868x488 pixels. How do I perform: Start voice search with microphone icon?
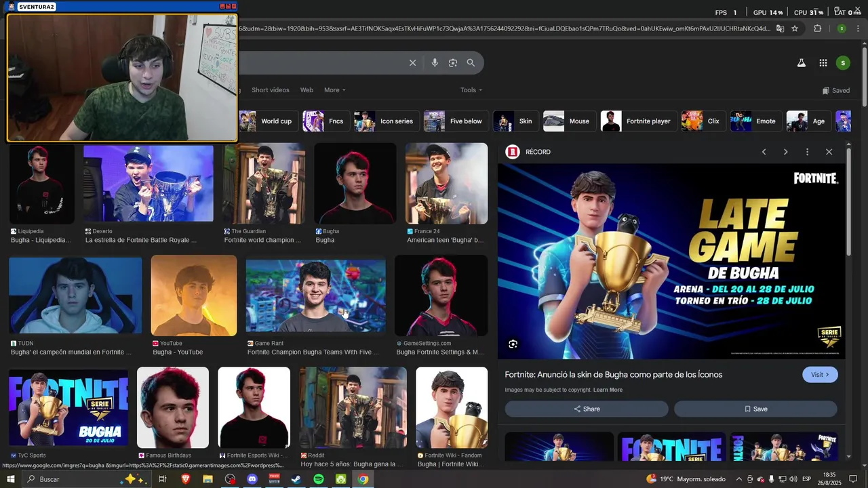(x=435, y=63)
